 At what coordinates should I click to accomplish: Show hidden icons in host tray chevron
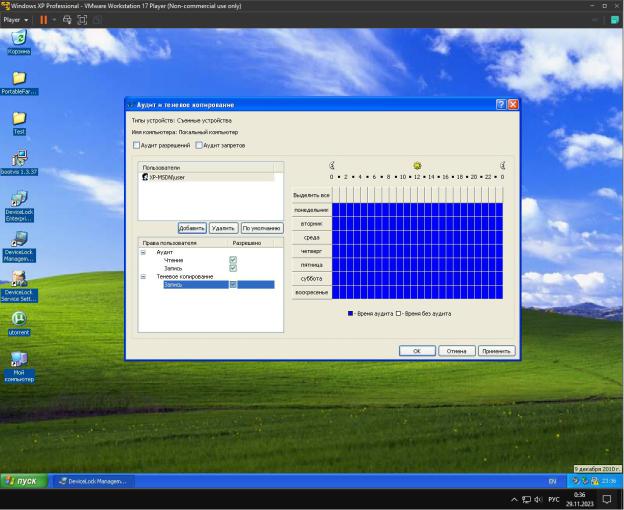[514, 499]
